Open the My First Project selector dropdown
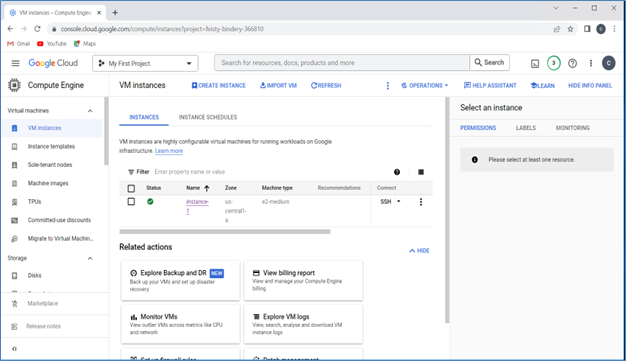The width and height of the screenshot is (626, 361). click(x=145, y=63)
